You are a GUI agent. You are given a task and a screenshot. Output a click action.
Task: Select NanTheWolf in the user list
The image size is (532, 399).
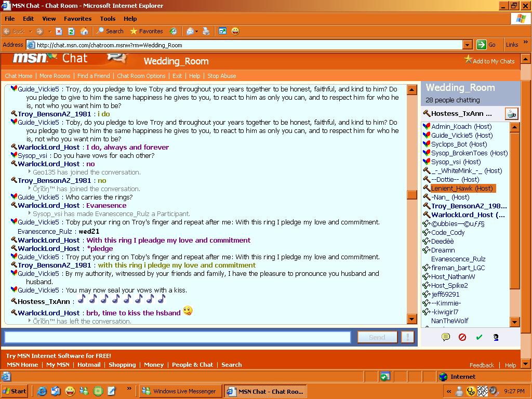(449, 321)
